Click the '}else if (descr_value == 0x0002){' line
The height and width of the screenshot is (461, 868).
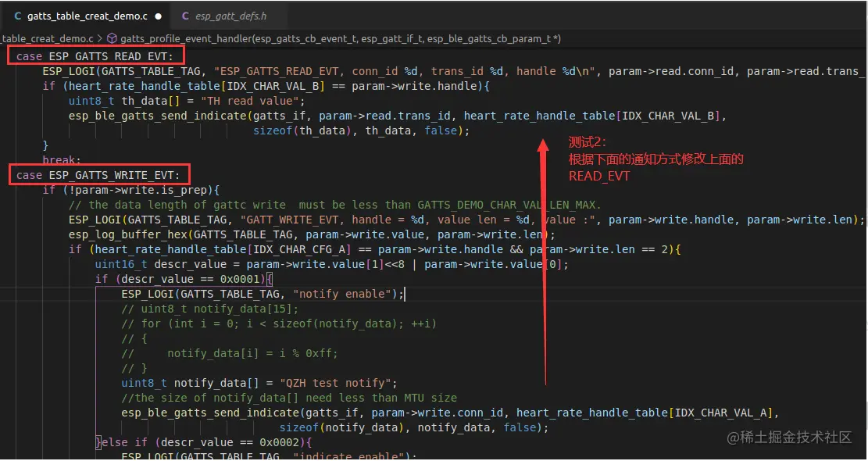click(204, 442)
